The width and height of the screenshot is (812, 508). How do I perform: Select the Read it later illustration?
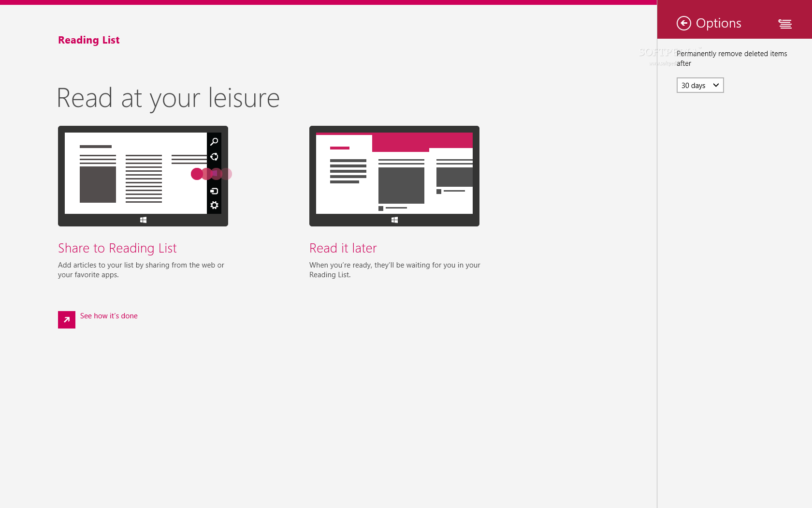click(394, 176)
